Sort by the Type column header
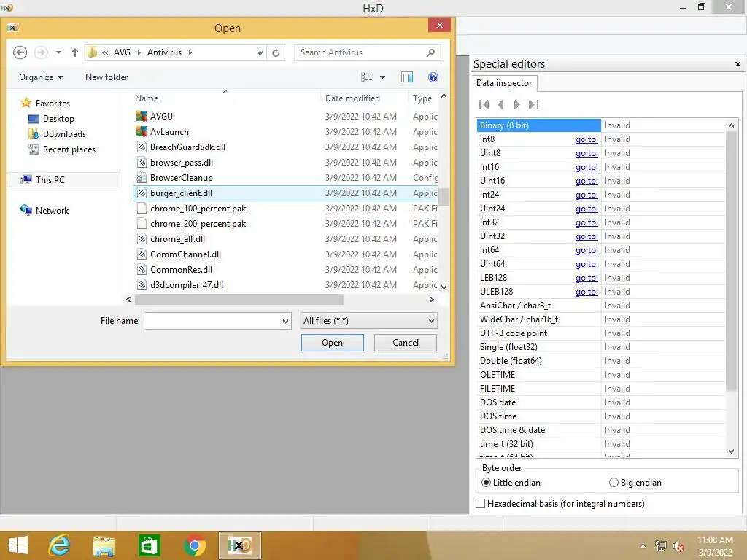The height and width of the screenshot is (560, 747). [x=422, y=98]
